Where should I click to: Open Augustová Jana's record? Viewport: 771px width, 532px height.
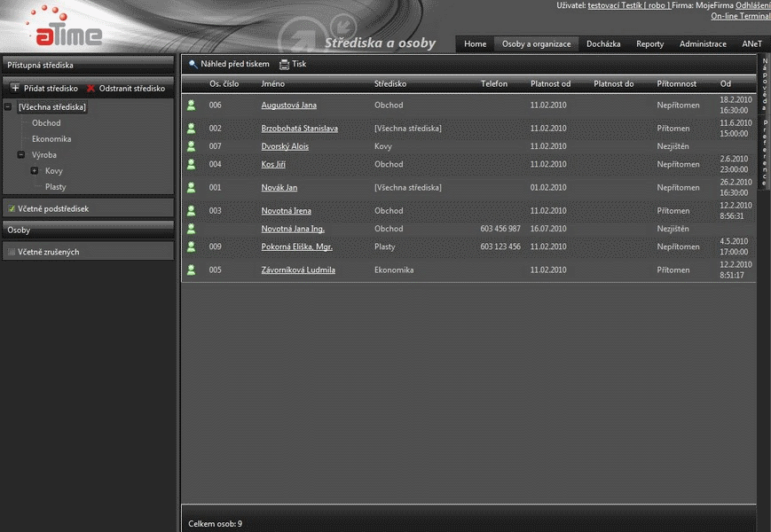(x=288, y=106)
